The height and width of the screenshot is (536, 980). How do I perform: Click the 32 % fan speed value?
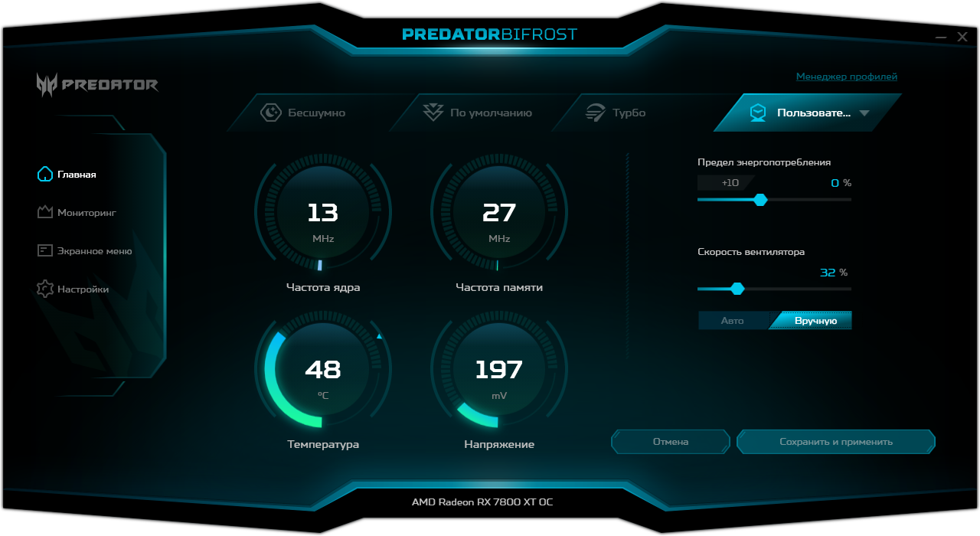point(834,273)
